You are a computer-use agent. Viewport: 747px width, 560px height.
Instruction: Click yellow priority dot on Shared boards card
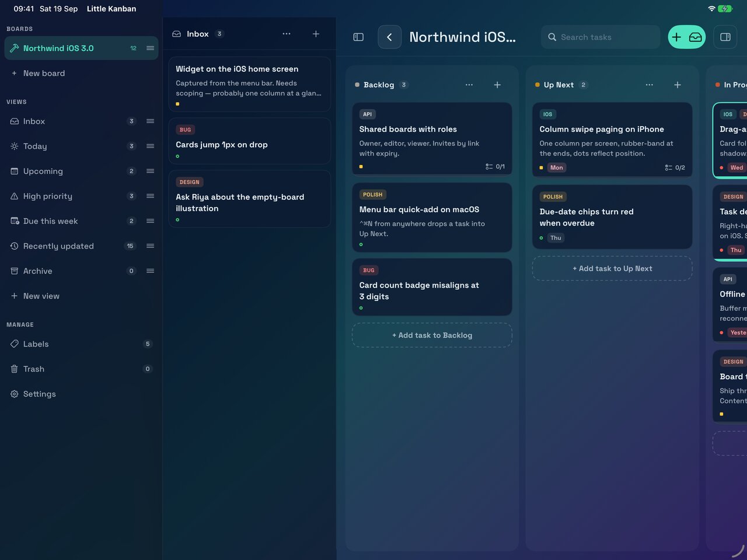tap(361, 167)
